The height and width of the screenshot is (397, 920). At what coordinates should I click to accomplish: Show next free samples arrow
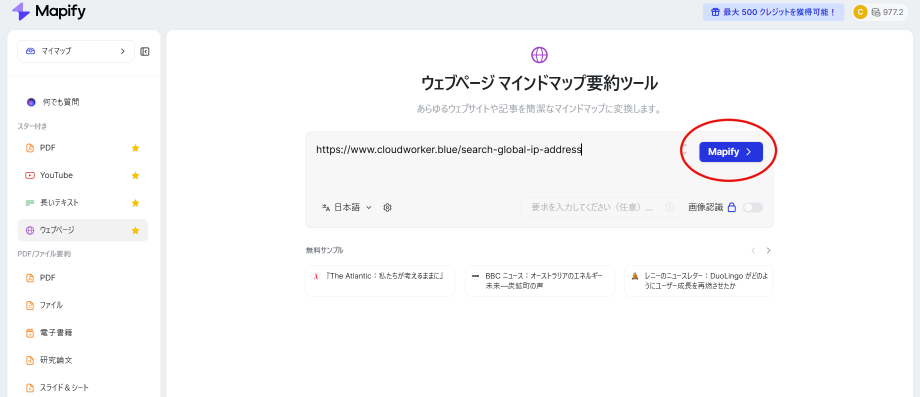click(769, 250)
